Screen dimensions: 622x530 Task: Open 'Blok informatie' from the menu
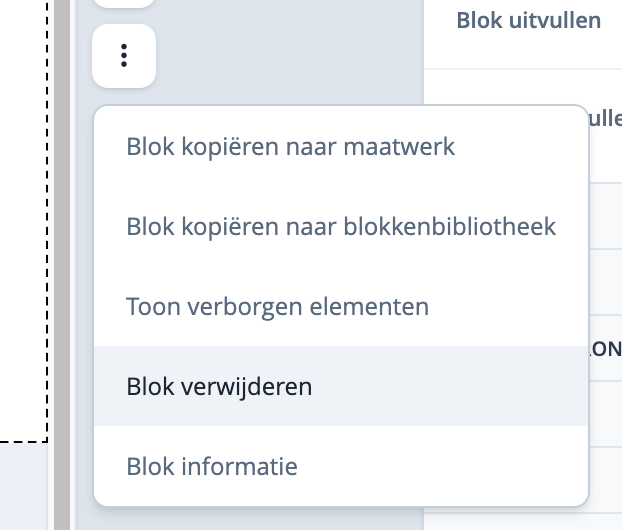click(211, 466)
